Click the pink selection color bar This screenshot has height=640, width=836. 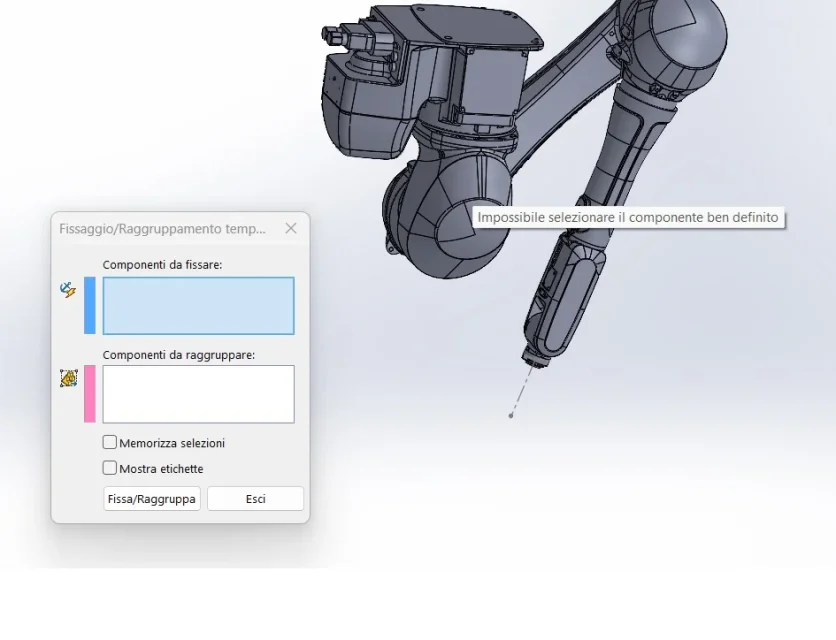(x=90, y=393)
